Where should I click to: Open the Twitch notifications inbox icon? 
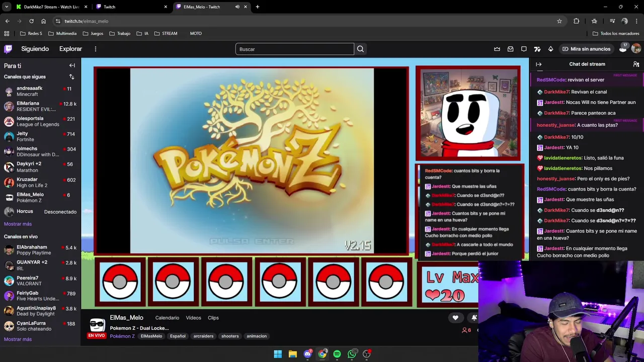click(511, 49)
